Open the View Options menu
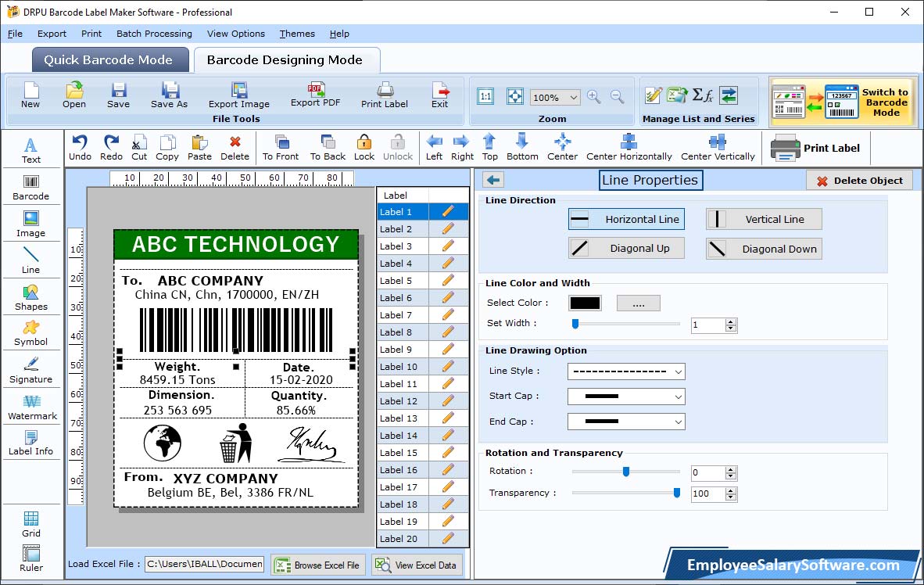Viewport: 924px width, 585px height. coord(236,34)
